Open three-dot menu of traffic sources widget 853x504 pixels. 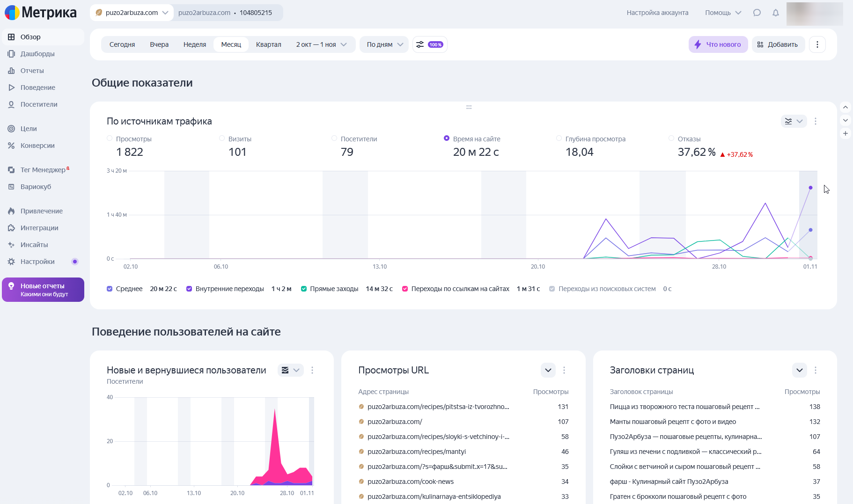pos(816,121)
